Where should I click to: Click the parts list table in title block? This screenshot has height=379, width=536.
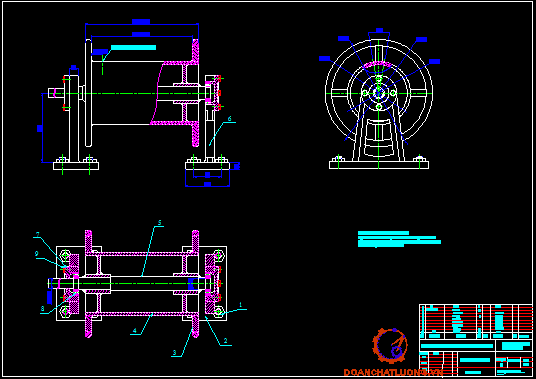coord(476,322)
